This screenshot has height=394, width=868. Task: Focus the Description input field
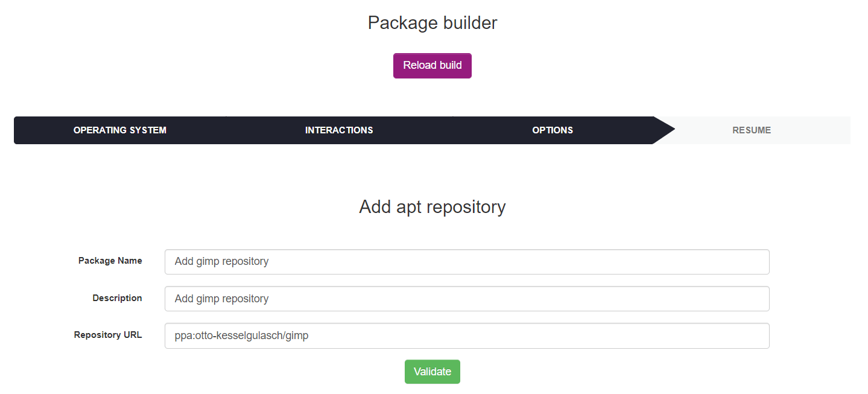[466, 298]
